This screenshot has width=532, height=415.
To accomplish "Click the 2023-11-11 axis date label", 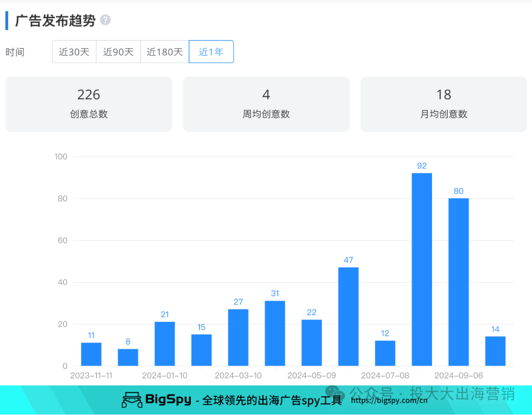I will click(x=91, y=376).
